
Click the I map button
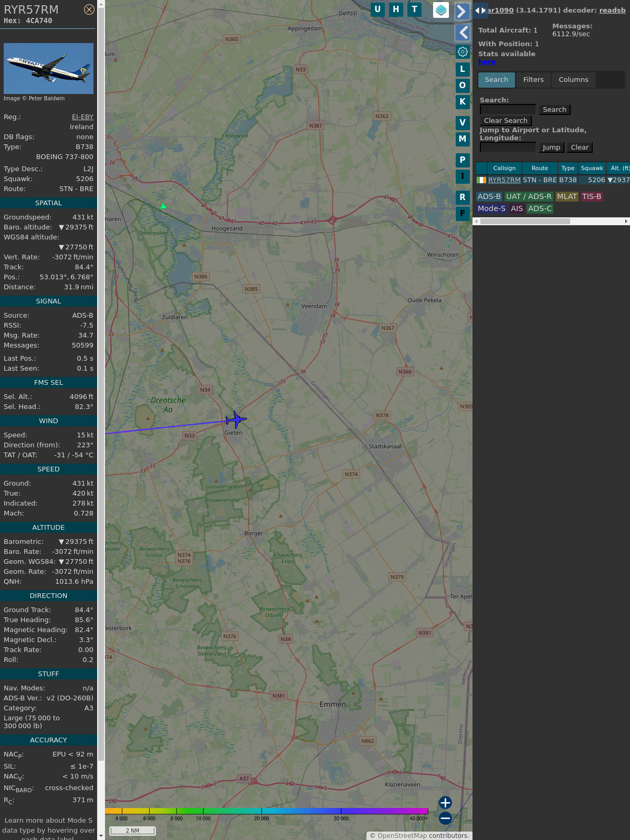[x=463, y=176]
